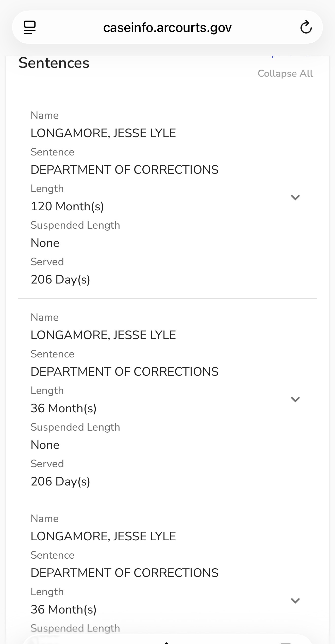Select the second LONGAMORE, JESSE LYLE name
Screen dimensions: 335x644
click(x=103, y=335)
